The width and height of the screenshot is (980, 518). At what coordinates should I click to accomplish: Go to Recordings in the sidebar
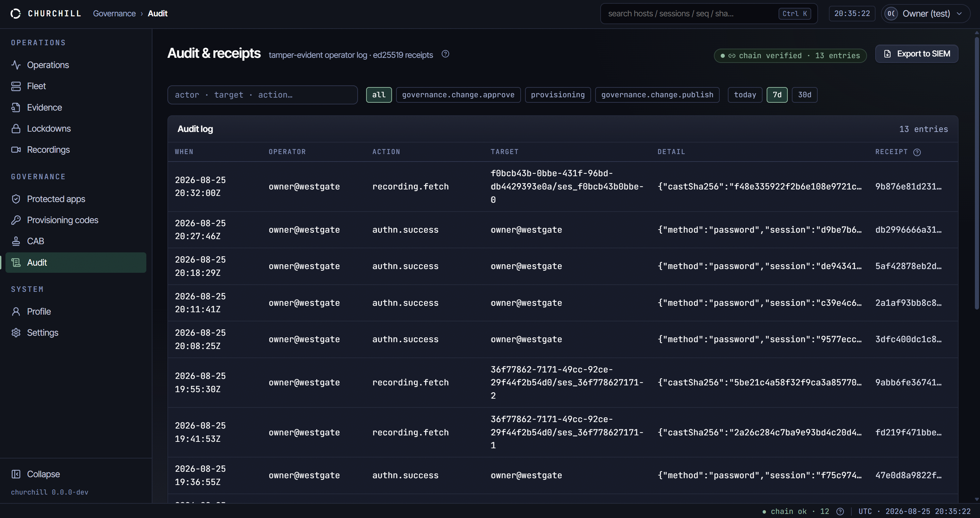tap(76, 150)
